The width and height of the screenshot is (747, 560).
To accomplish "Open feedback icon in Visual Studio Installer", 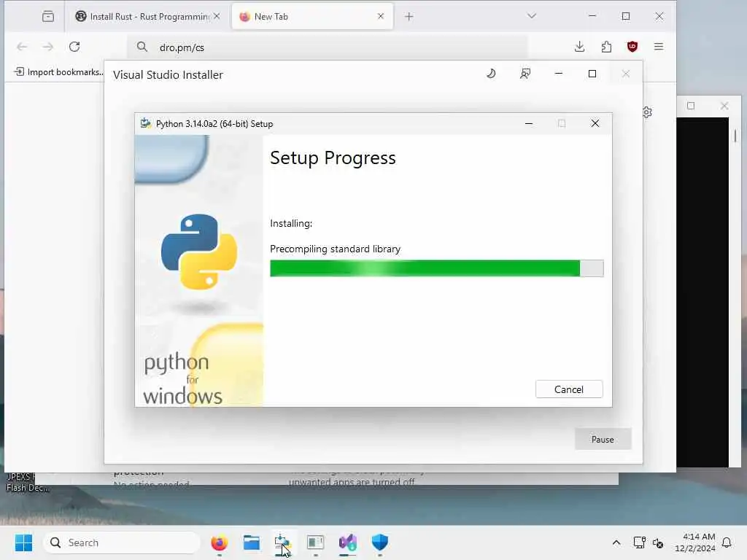I will [x=525, y=74].
